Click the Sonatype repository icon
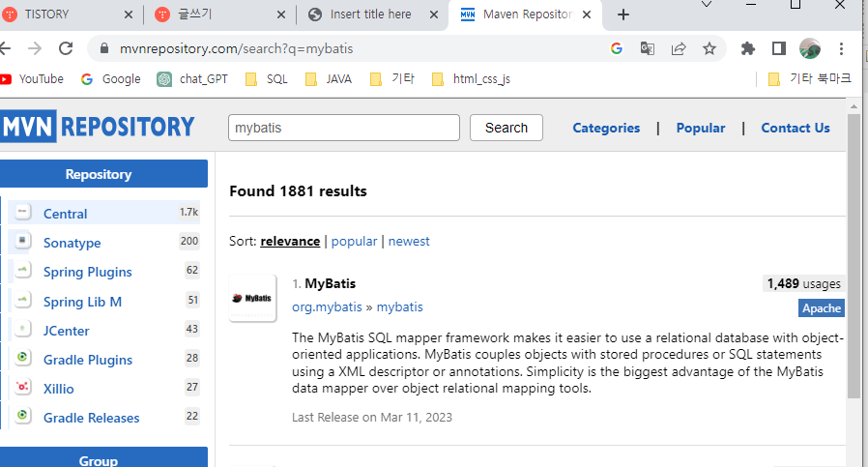 click(22, 241)
